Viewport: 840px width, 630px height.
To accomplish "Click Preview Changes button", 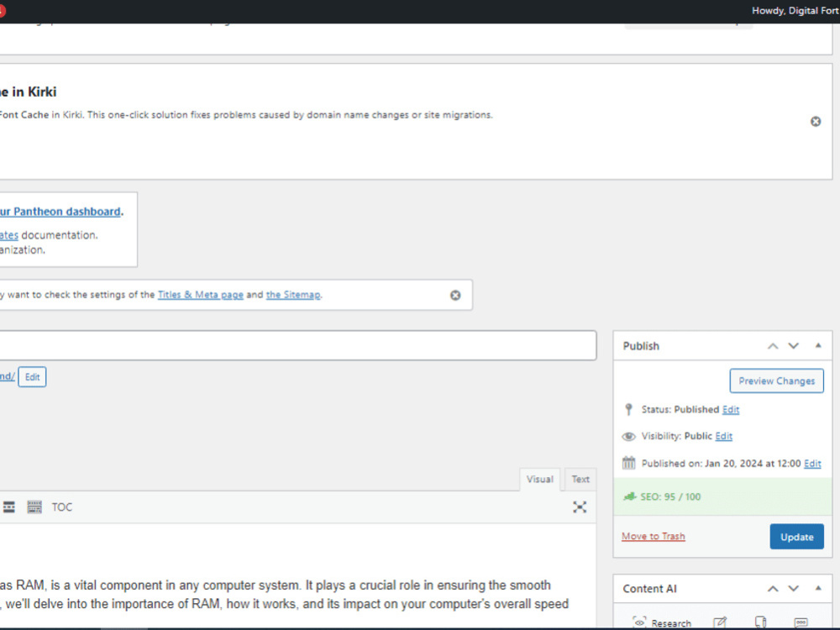I will coord(776,381).
